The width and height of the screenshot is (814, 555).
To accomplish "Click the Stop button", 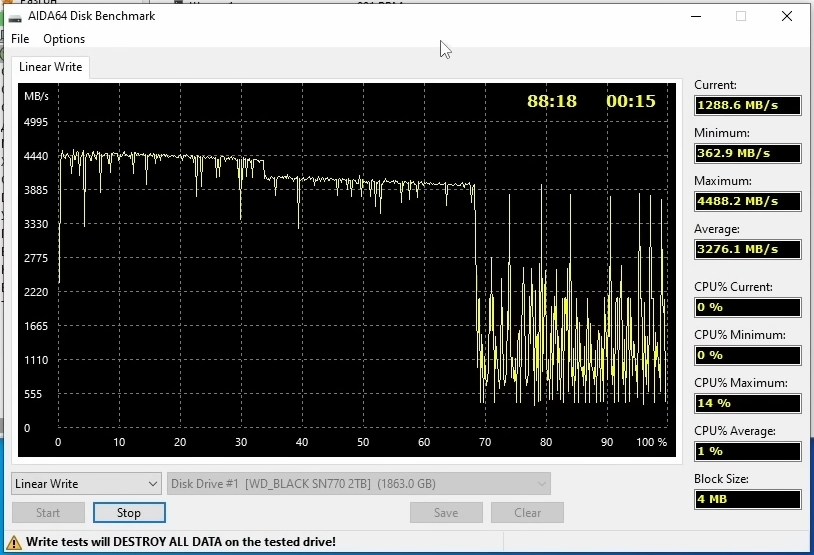I will pos(129,512).
